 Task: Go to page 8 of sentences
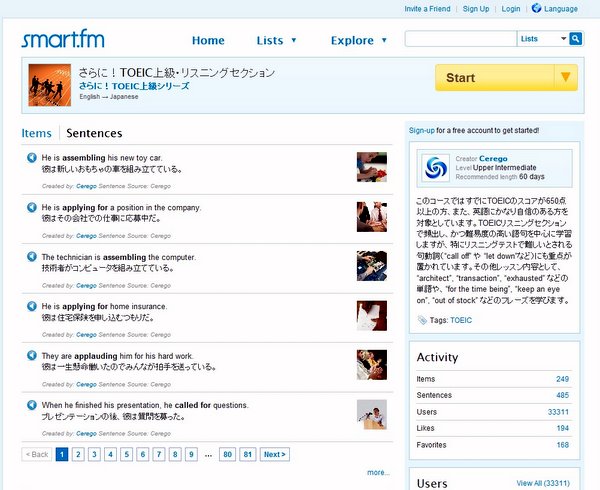175,454
